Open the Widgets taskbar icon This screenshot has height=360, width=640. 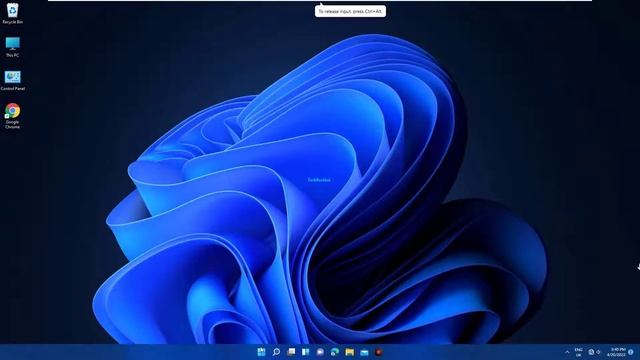[x=306, y=352]
